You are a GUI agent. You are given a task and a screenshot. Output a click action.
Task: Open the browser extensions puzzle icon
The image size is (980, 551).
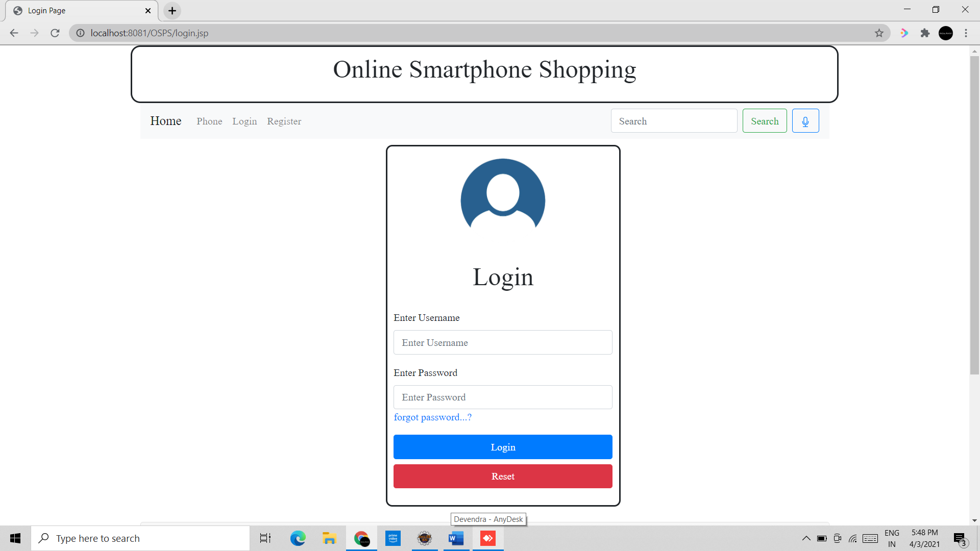pyautogui.click(x=925, y=33)
